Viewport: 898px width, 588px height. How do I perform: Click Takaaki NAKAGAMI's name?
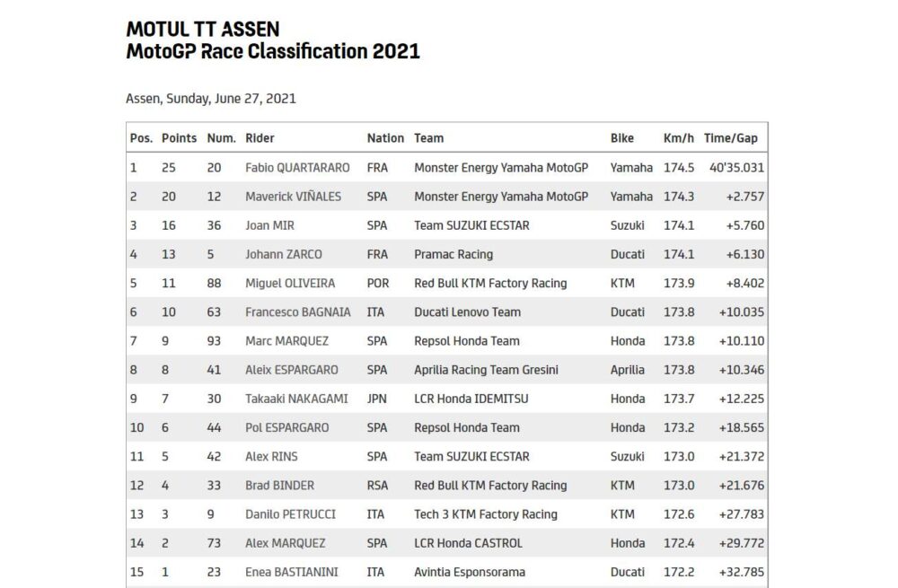click(x=296, y=399)
